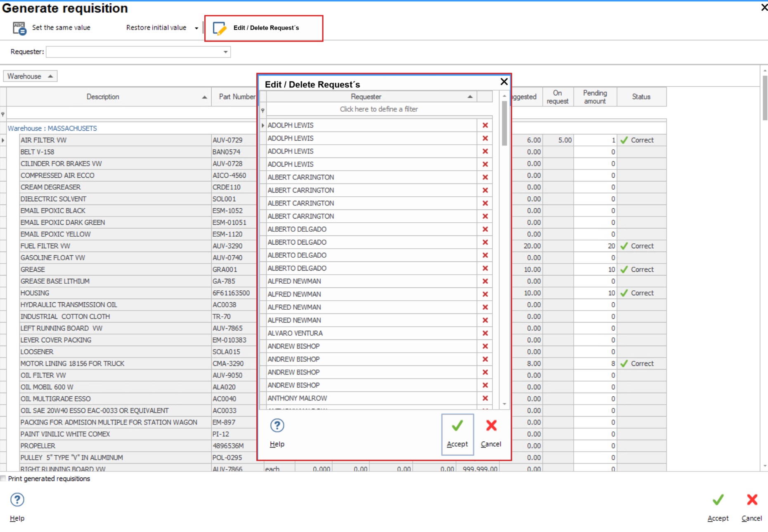Delete the first ALFRED NEWMAN request
The width and height of the screenshot is (768, 532).
tap(485, 281)
